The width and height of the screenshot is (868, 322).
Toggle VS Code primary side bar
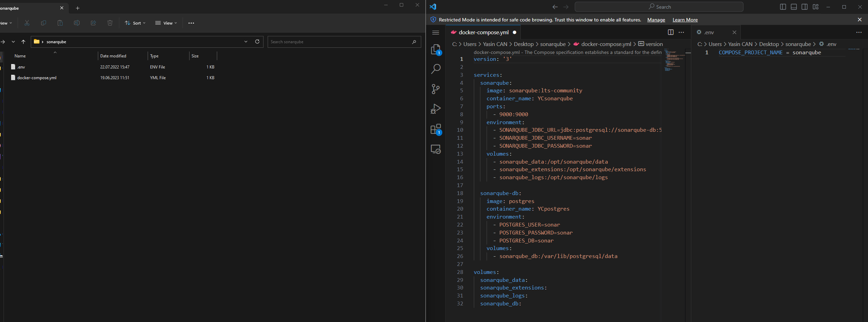click(783, 7)
